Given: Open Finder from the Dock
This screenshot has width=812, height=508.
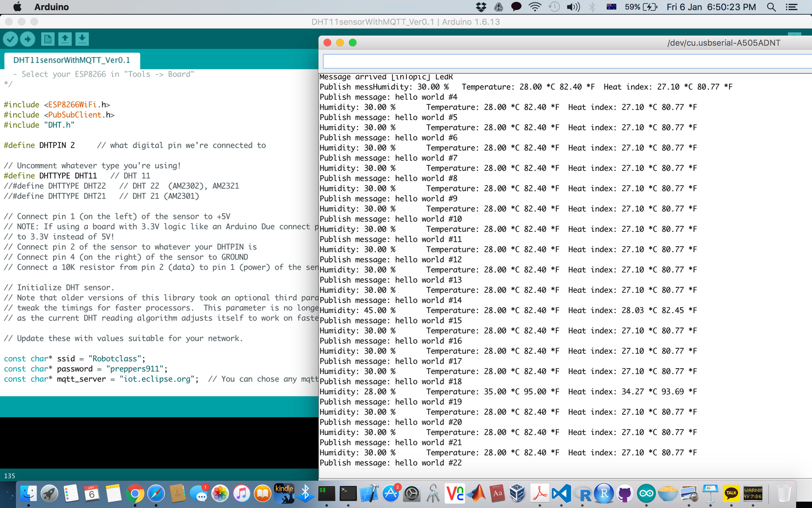Looking at the screenshot, I should tap(28, 494).
